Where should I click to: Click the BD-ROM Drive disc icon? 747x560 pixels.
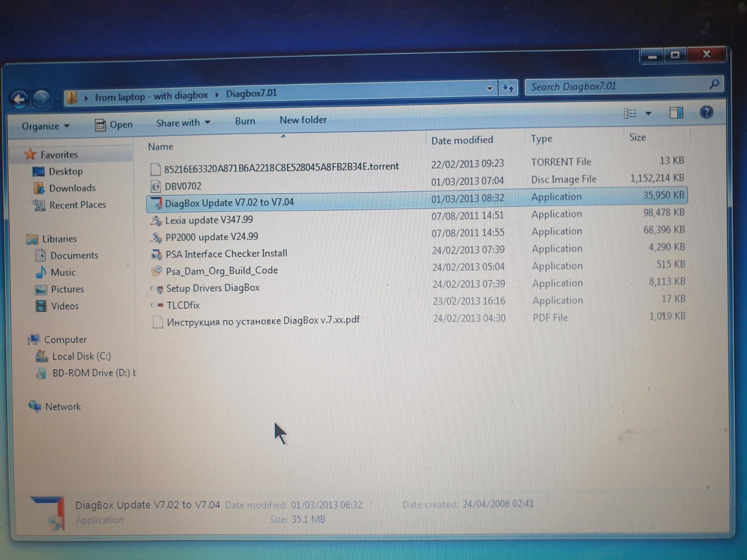42,373
